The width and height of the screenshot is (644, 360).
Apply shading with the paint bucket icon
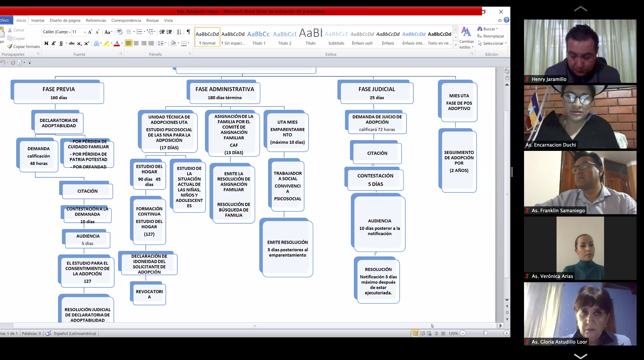click(x=173, y=43)
